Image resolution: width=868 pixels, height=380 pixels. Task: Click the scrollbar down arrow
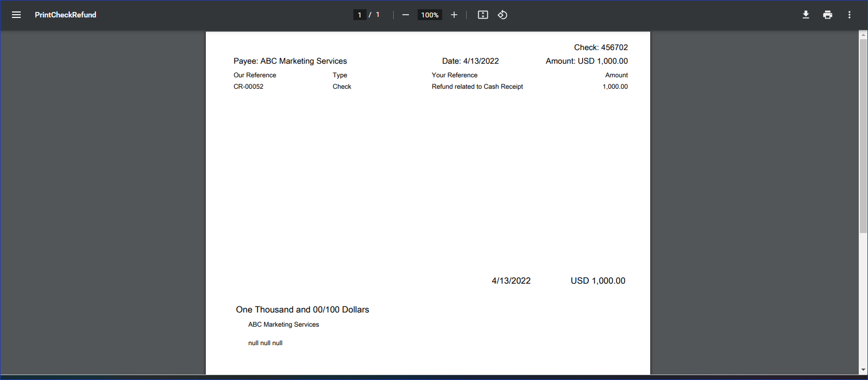(863, 370)
